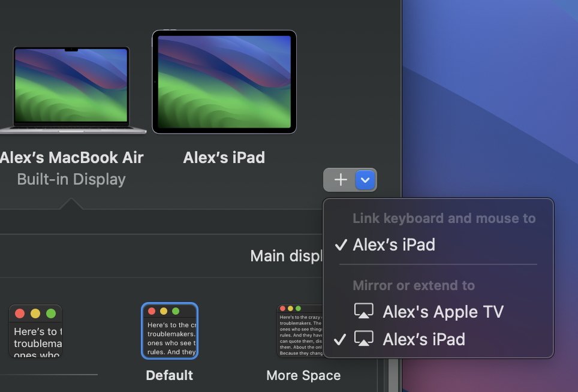Click the plus button to add a display
The image size is (578, 392).
340,180
